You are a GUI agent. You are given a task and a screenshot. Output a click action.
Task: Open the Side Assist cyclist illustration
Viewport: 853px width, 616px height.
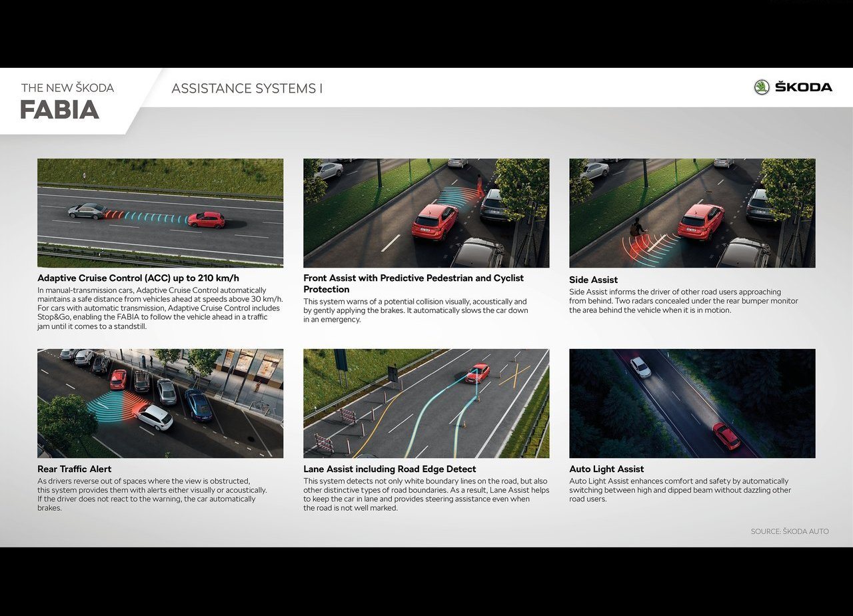[692, 213]
